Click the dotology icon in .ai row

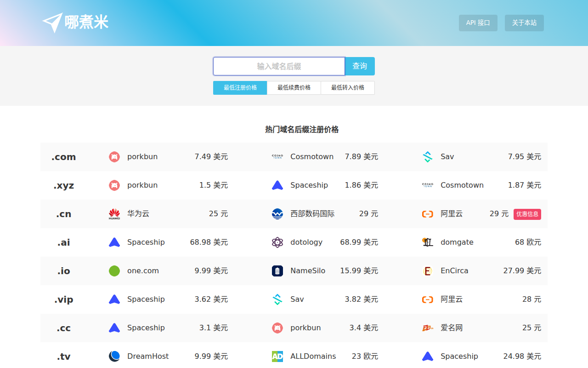(277, 242)
